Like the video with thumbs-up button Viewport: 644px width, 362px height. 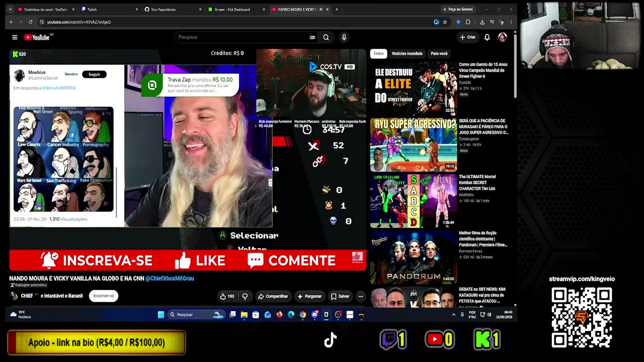point(227,296)
